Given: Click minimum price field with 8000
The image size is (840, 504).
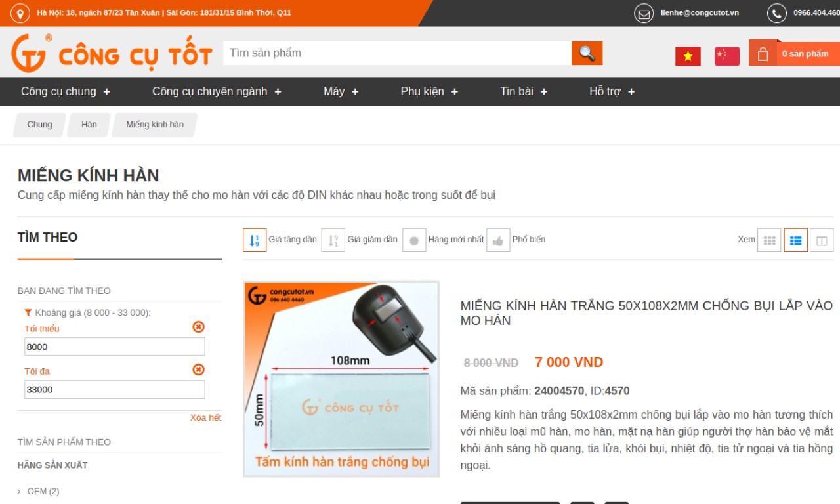Looking at the screenshot, I should [115, 346].
